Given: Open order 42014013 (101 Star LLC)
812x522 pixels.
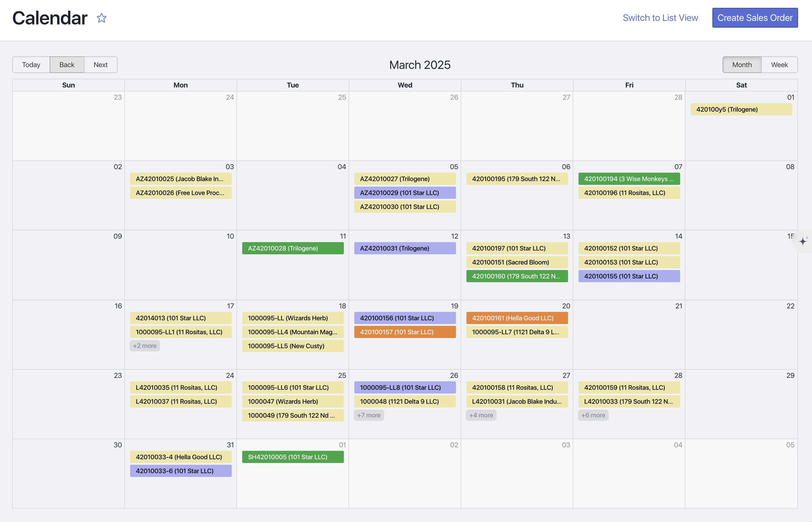Looking at the screenshot, I should tap(181, 318).
